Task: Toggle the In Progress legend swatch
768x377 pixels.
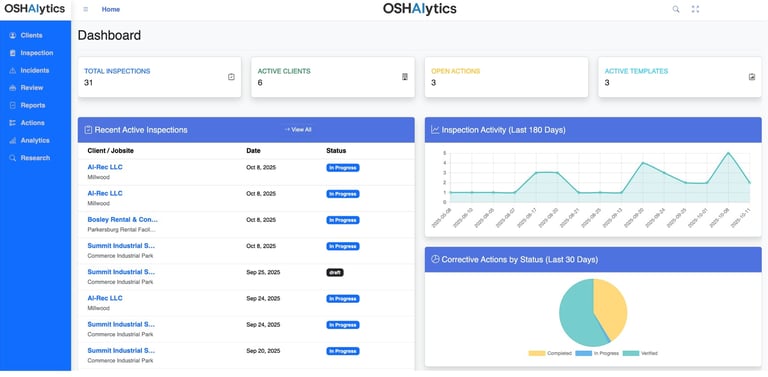Action: click(584, 353)
